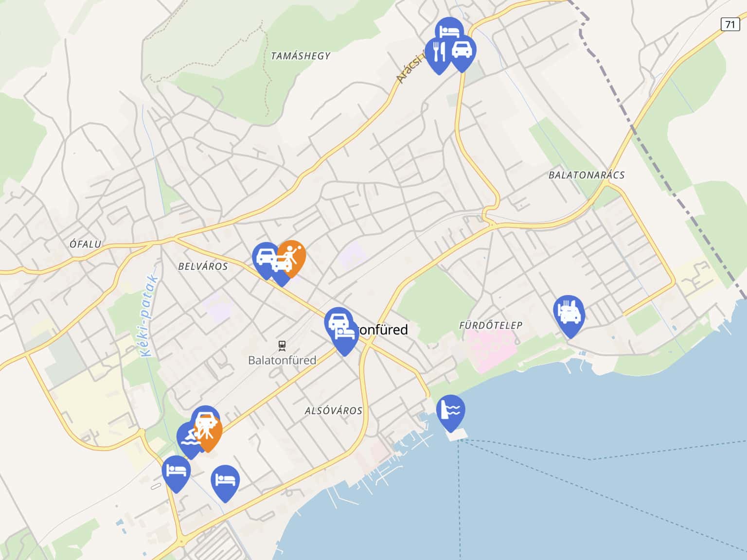Image resolution: width=747 pixels, height=560 pixels.
Task: Click the Balatonfüred train station icon
Action: coord(282,346)
